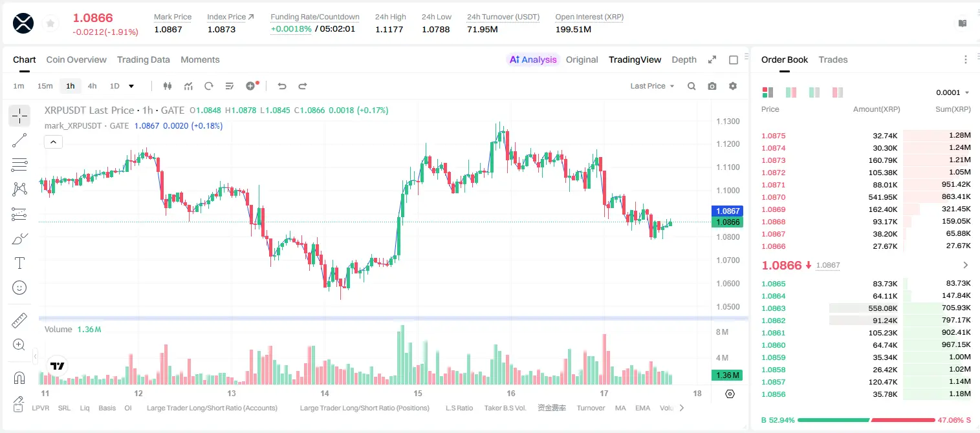Click the 1.0870 ask price row
Image resolution: width=980 pixels, height=433 pixels.
pyautogui.click(x=866, y=197)
